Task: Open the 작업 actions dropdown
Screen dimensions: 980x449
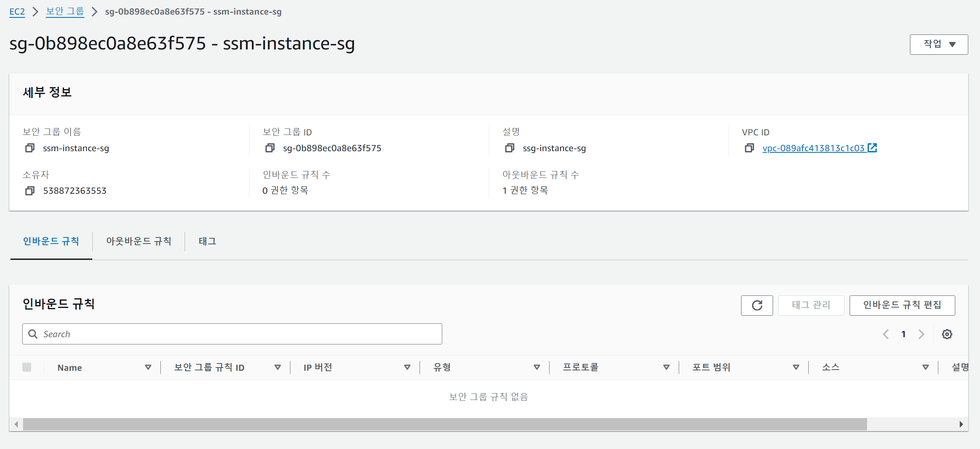Action: tap(938, 45)
